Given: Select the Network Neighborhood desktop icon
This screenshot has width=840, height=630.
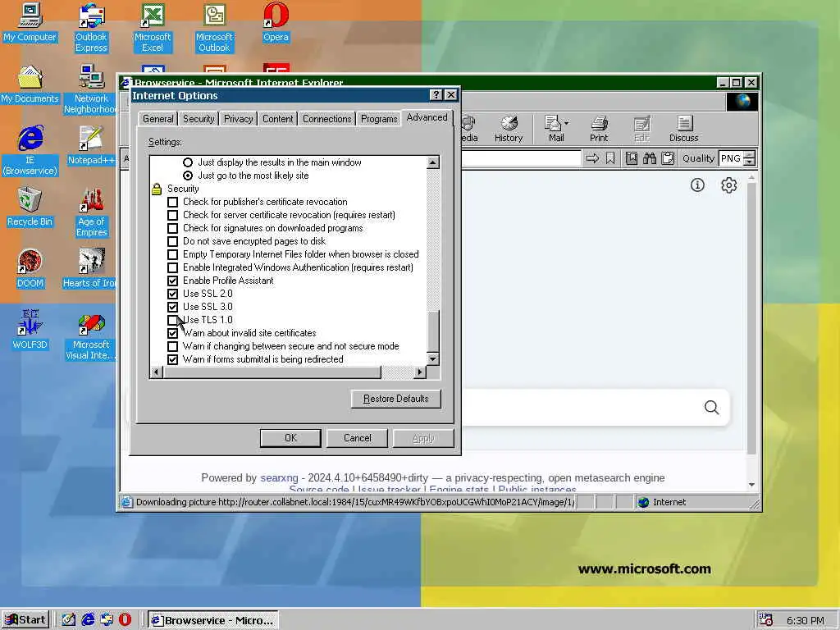Looking at the screenshot, I should 90,89.
